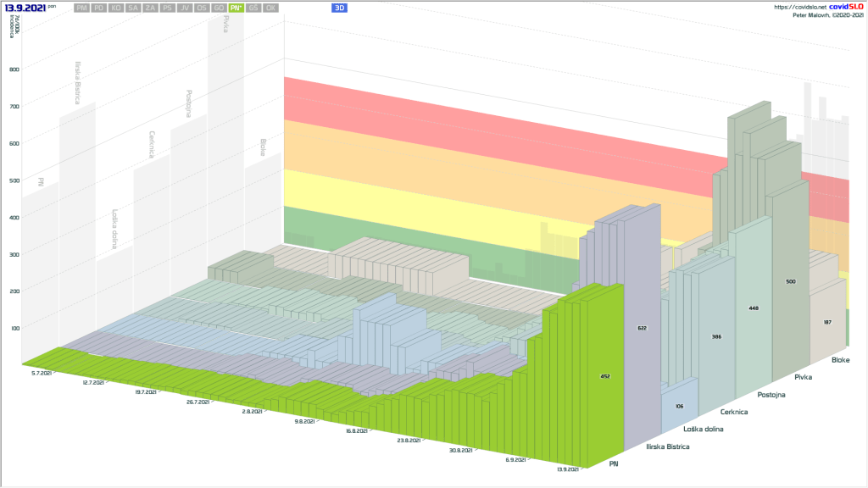The height and width of the screenshot is (488, 868).
Task: Select the PM region tab
Action: 81,8
